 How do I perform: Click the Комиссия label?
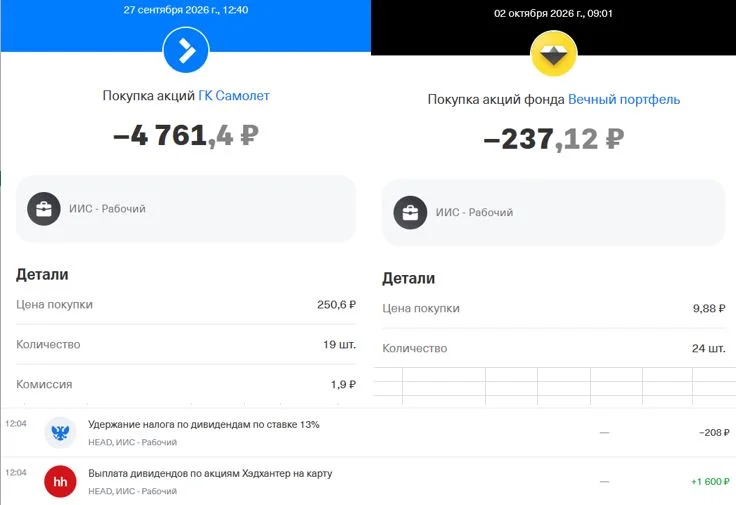click(x=44, y=384)
